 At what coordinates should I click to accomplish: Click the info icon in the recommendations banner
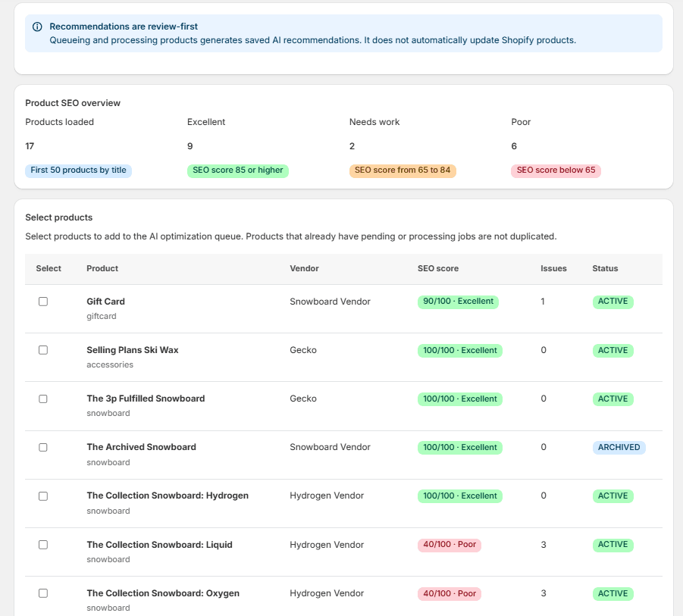click(x=37, y=27)
